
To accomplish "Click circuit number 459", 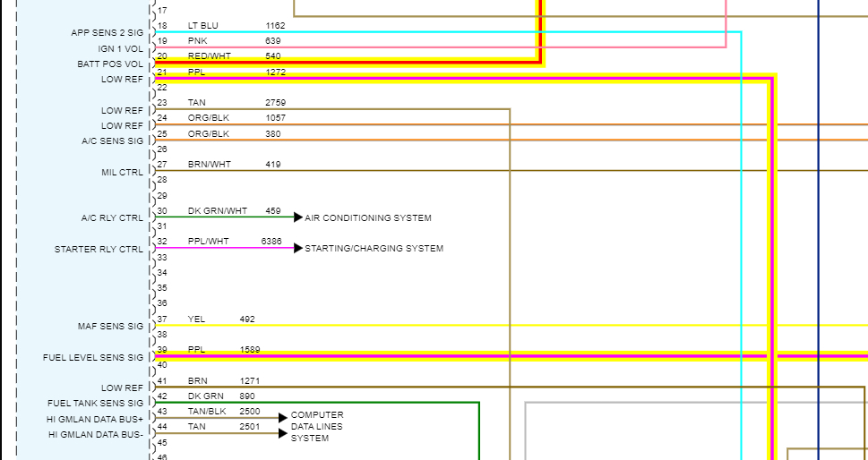I will coord(273,210).
